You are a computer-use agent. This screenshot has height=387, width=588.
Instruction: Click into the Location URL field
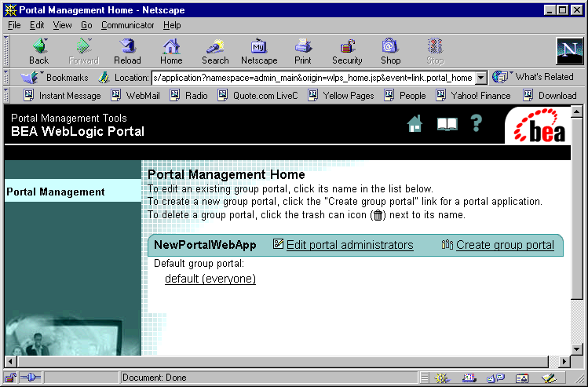pyautogui.click(x=312, y=78)
